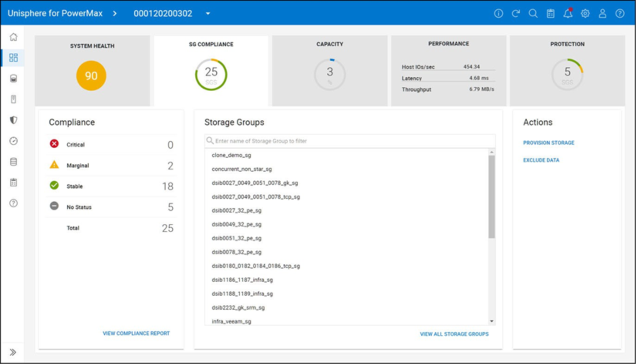Select dsib0051_32_pe_sg storage group
Image resolution: width=636 pixels, height=364 pixels.
236,238
